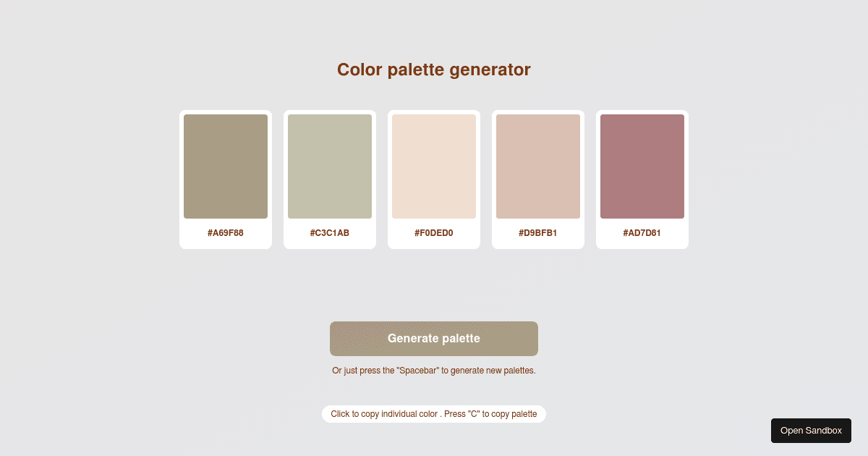Copy the blush #D9BFB1 swatch
868x456 pixels.
pos(537,166)
